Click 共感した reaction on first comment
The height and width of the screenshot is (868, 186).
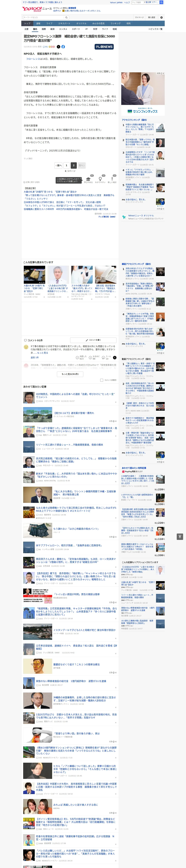81,357
